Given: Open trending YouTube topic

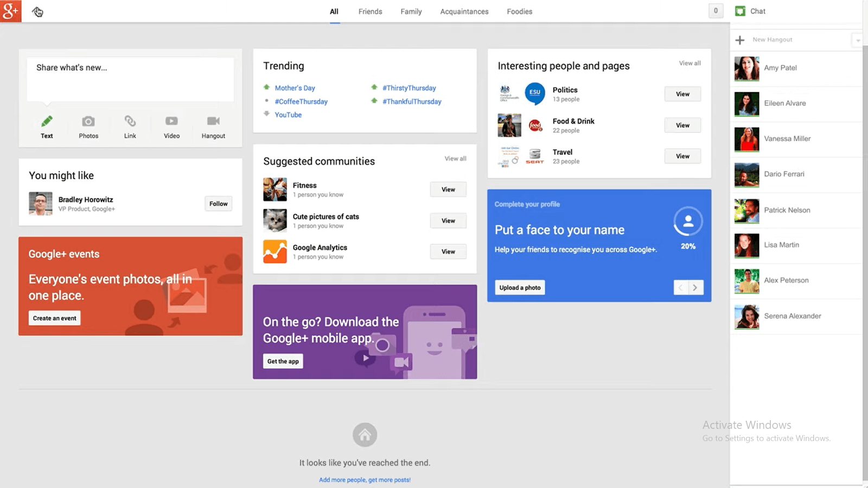Looking at the screenshot, I should [x=288, y=115].
